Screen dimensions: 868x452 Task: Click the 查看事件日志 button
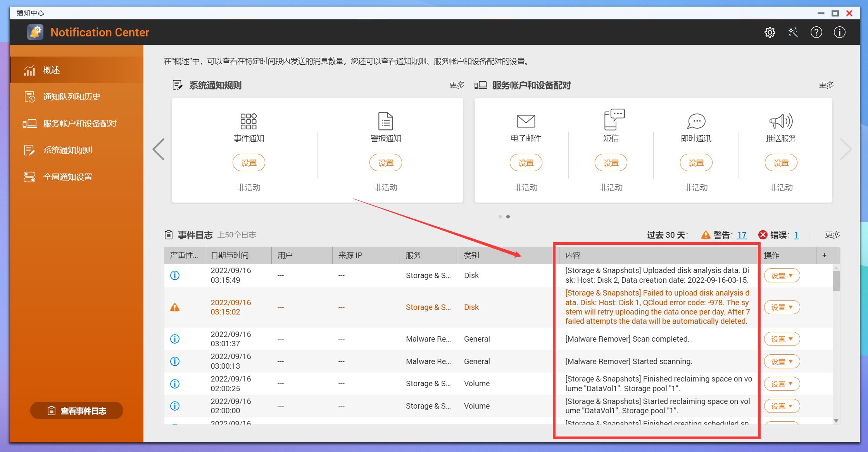pyautogui.click(x=77, y=411)
